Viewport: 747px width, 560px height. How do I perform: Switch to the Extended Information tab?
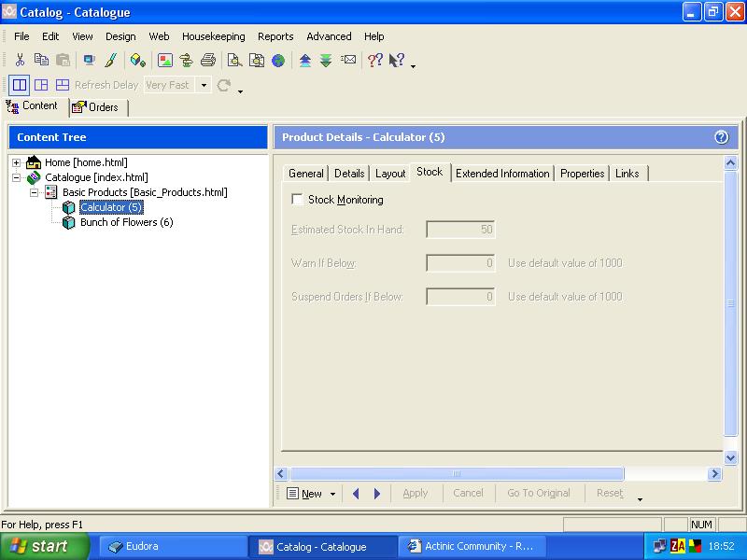tap(502, 174)
